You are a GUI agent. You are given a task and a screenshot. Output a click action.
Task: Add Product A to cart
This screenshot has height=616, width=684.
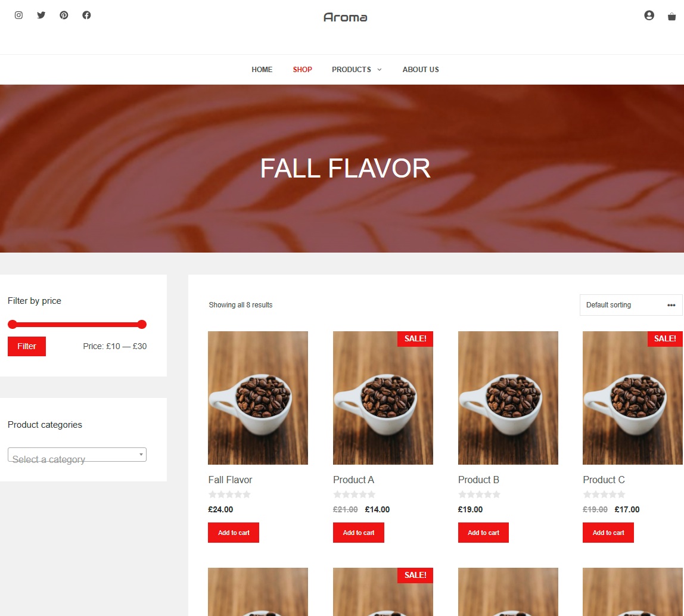[x=359, y=533]
